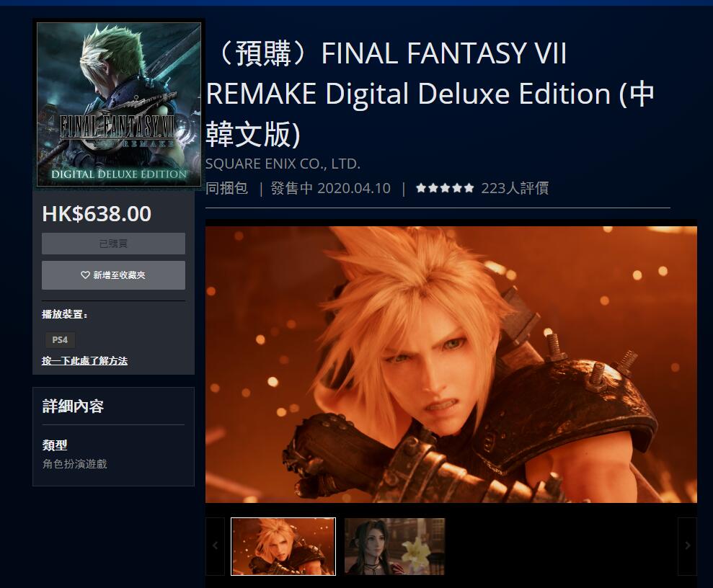
Task: Click the FINAL FANTASY VII REMAKE title heading
Action: pyautogui.click(x=430, y=94)
